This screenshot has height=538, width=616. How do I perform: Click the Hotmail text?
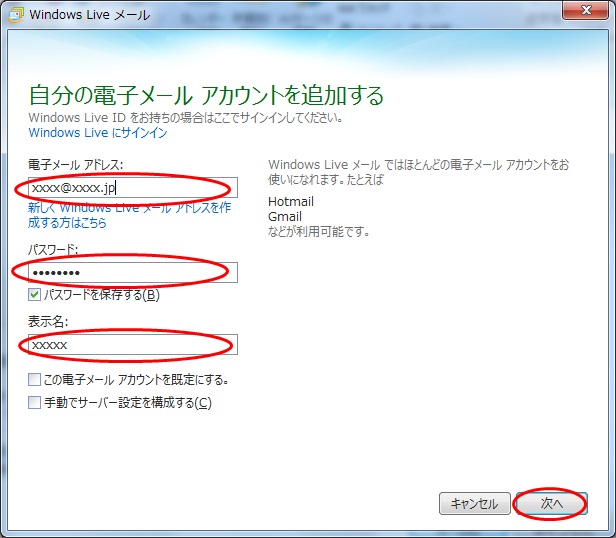point(291,202)
